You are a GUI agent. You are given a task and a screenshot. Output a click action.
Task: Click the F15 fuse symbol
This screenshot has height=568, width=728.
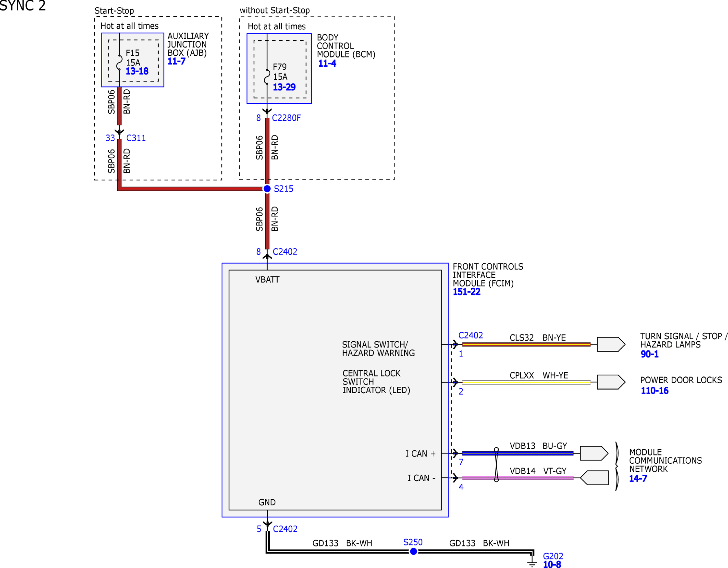click(119, 63)
